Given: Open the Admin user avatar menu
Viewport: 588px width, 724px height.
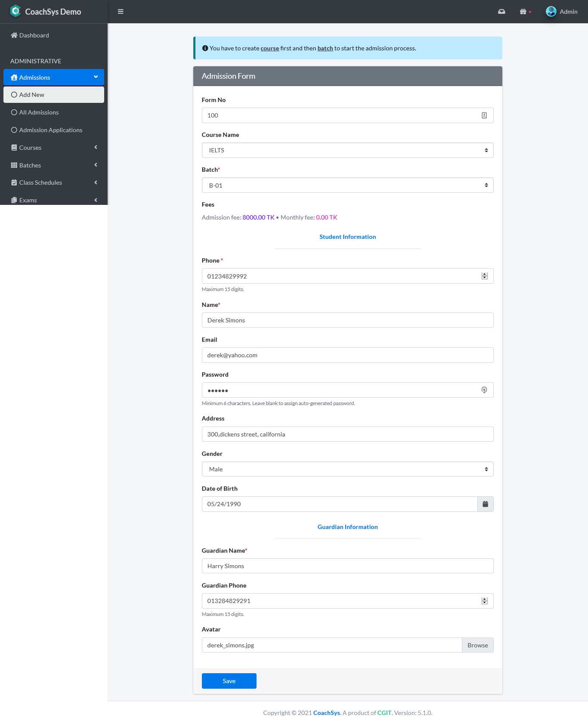Looking at the screenshot, I should 561,12.
